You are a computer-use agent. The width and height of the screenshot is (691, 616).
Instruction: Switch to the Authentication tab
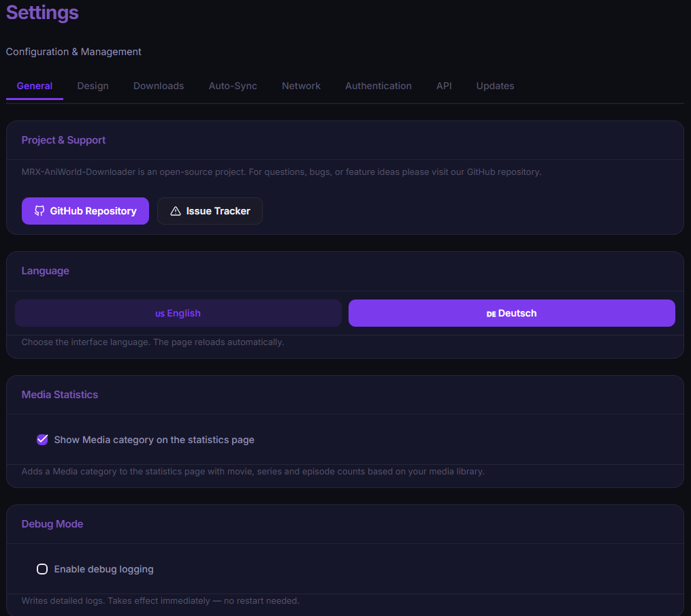click(378, 86)
